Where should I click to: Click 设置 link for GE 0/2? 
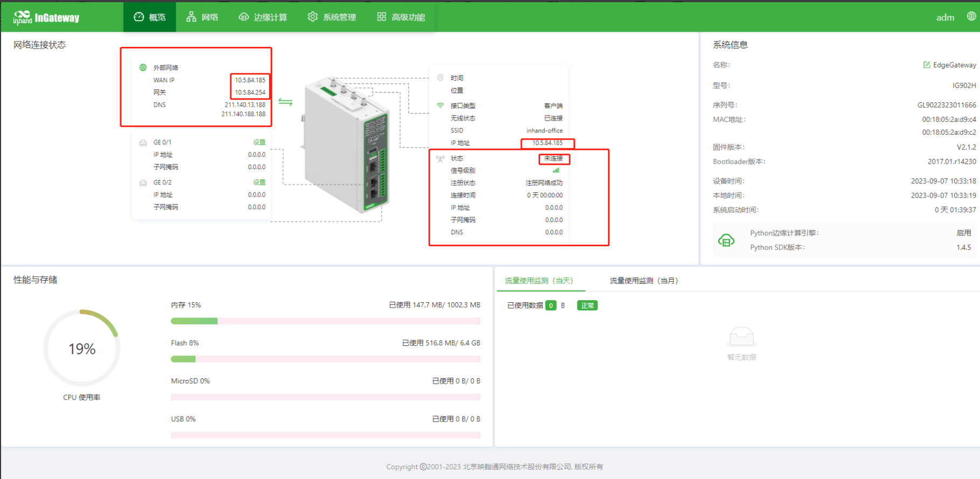[259, 183]
